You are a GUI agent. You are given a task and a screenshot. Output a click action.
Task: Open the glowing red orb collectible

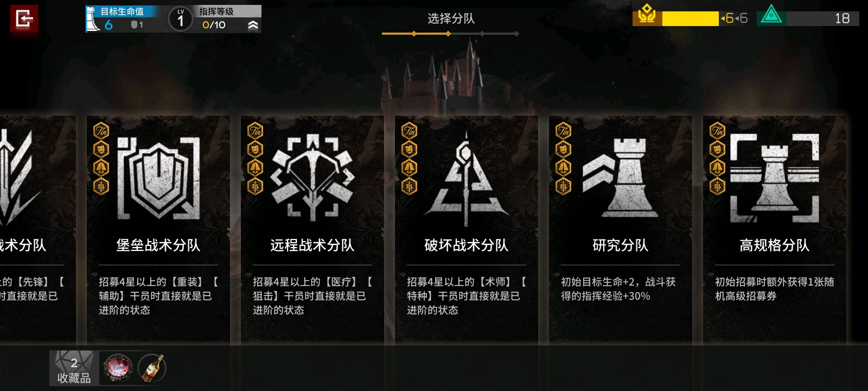(118, 368)
